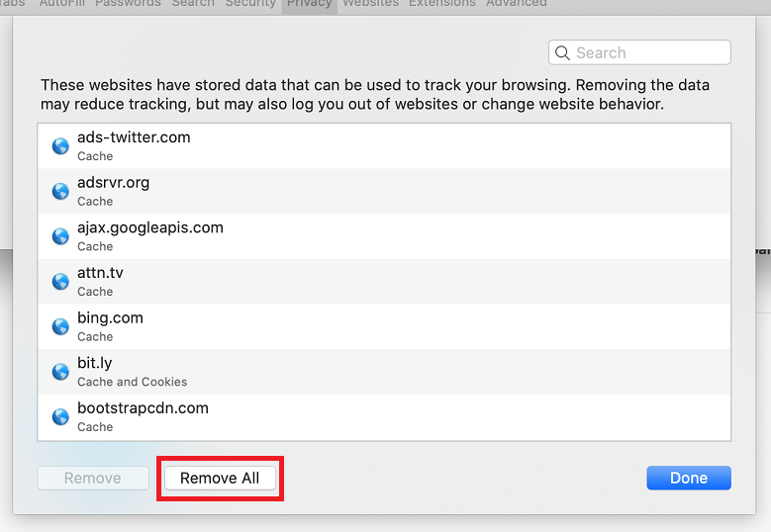The width and height of the screenshot is (771, 532).
Task: Open the Passwords tab
Action: (x=130, y=4)
